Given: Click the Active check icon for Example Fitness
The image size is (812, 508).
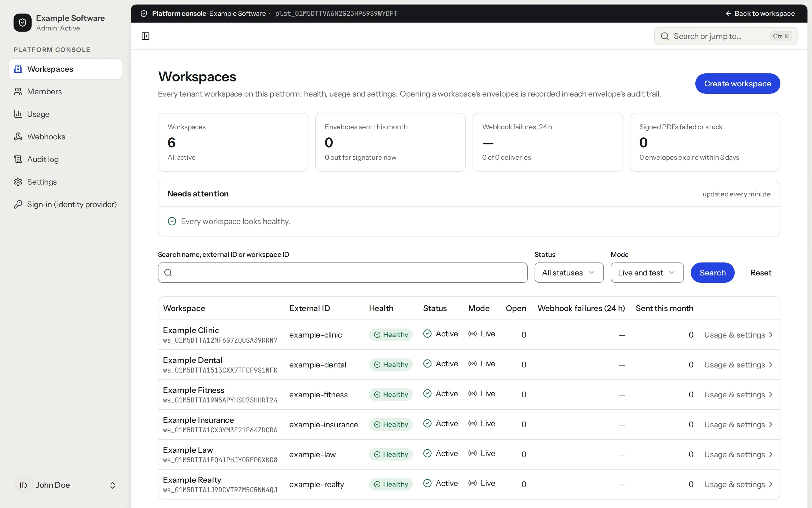Looking at the screenshot, I should 427,393.
